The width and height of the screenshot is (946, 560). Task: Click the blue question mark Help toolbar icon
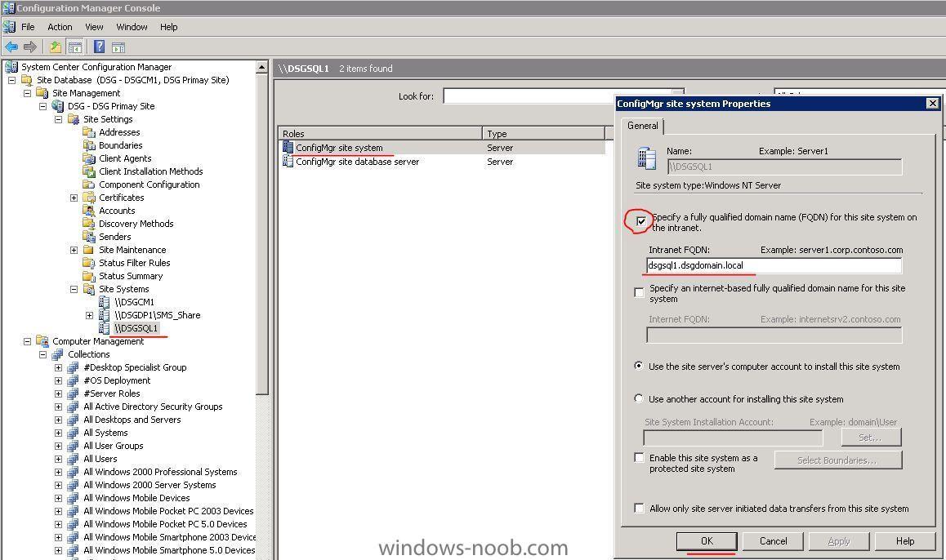[x=100, y=47]
